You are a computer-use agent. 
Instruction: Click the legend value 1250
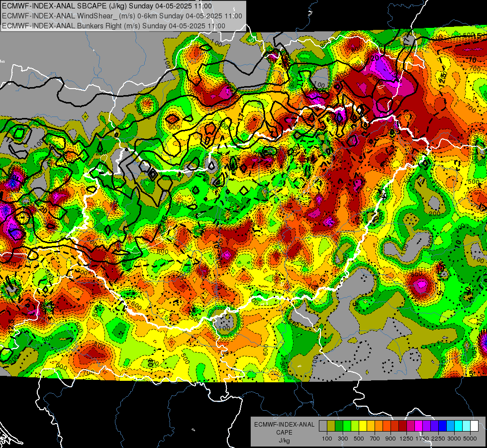click(406, 439)
